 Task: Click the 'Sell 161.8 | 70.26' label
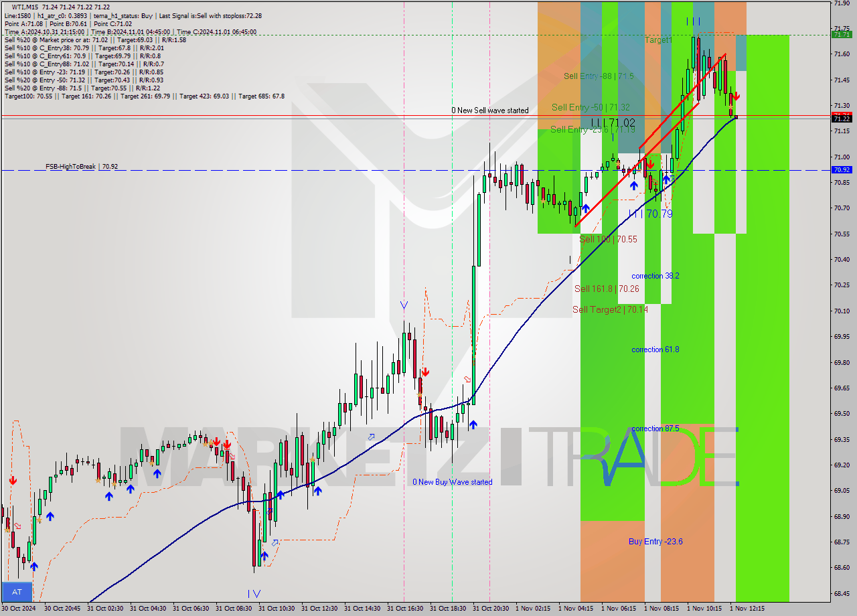click(x=607, y=289)
